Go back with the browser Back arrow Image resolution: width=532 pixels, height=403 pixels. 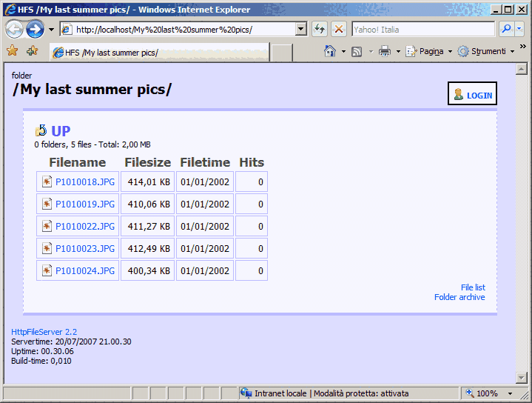point(14,30)
